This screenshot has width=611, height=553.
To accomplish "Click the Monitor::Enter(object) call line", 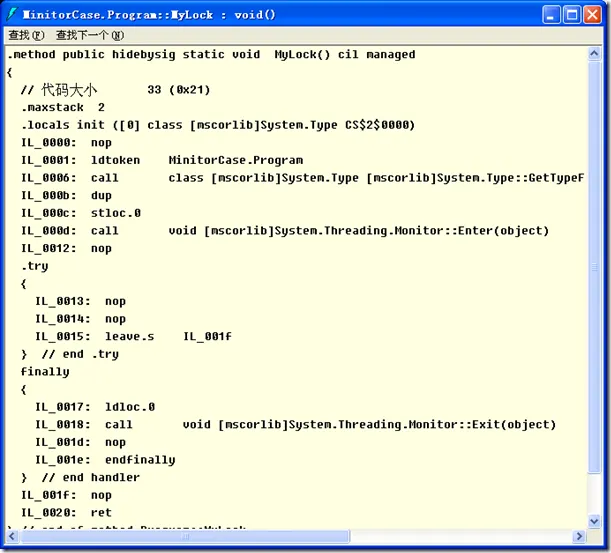I will [285, 231].
